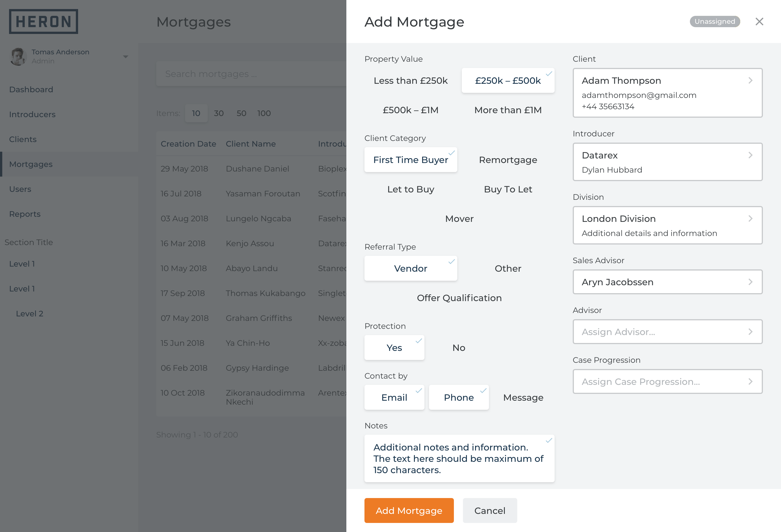Set Protection to Yes
This screenshot has width=781, height=532.
[x=394, y=348]
